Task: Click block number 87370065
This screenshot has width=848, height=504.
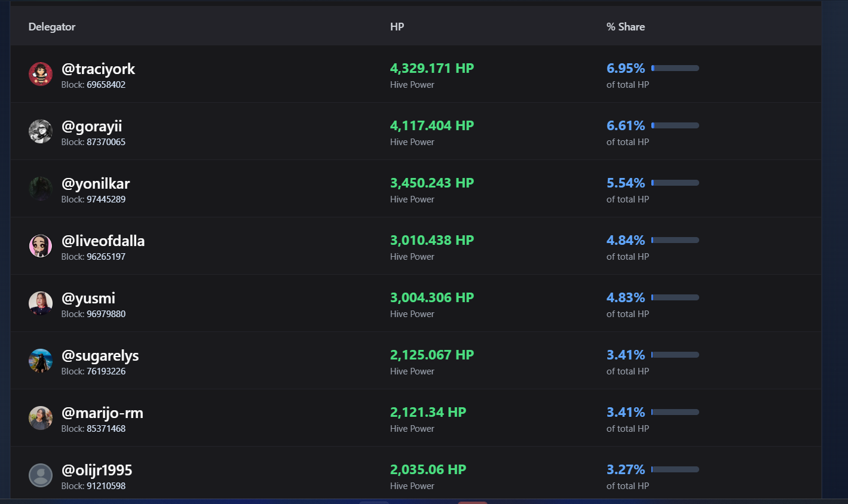Action: pyautogui.click(x=106, y=142)
